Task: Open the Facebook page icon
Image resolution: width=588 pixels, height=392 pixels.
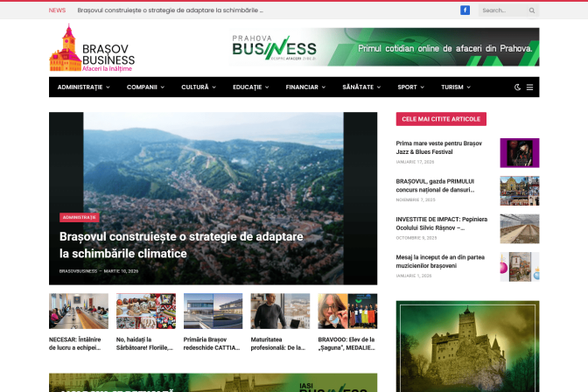Action: point(465,10)
